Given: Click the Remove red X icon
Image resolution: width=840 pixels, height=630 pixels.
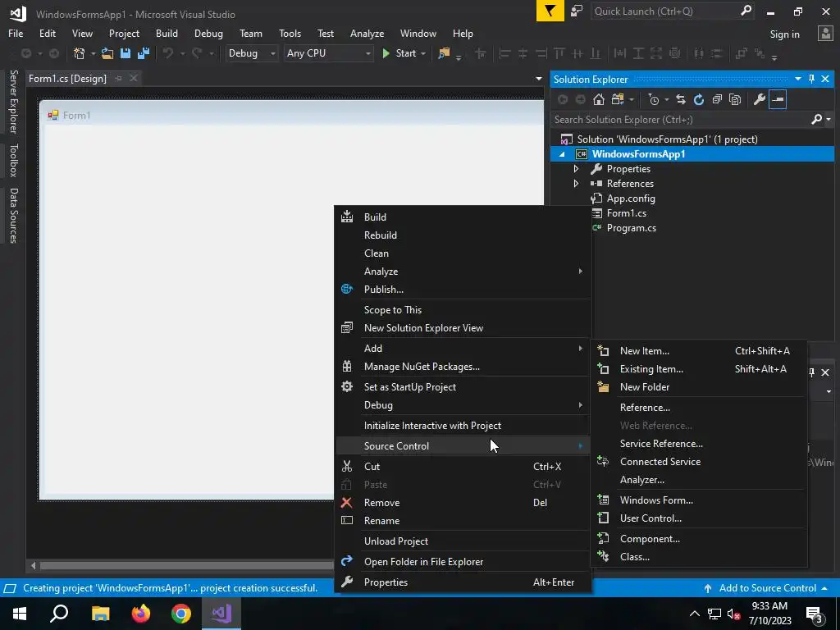Looking at the screenshot, I should pos(347,503).
